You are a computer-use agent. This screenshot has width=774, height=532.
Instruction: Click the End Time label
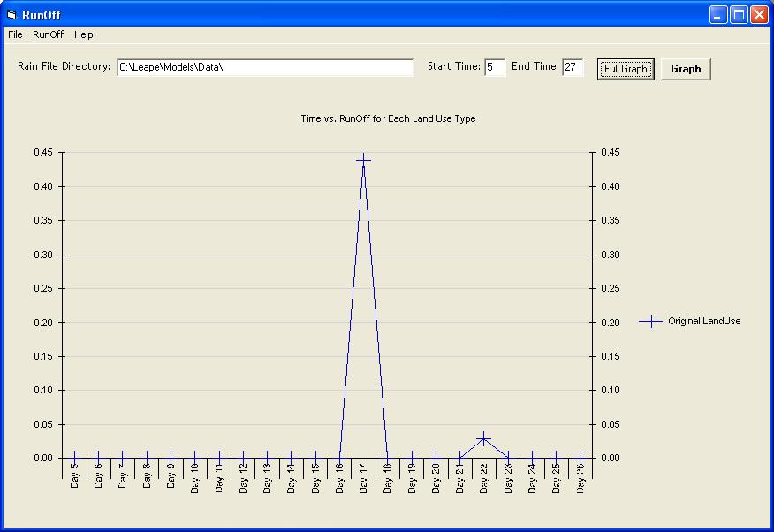click(x=535, y=66)
